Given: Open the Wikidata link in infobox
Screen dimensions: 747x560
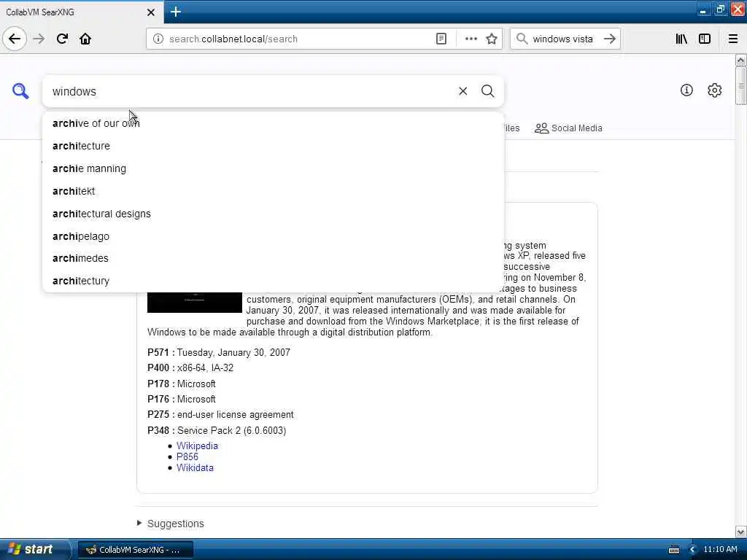Looking at the screenshot, I should [x=195, y=467].
